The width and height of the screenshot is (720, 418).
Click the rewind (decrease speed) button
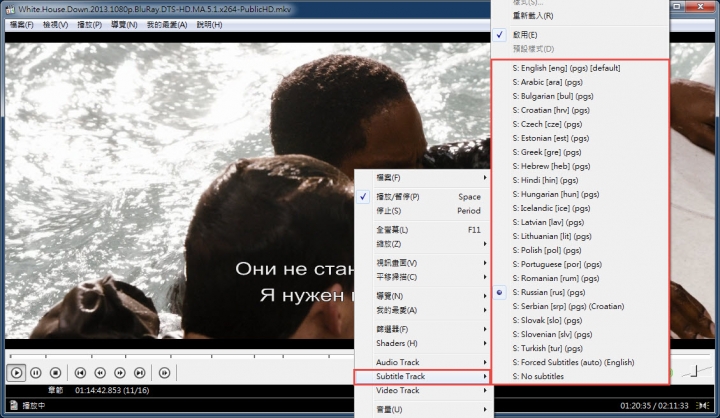point(100,373)
